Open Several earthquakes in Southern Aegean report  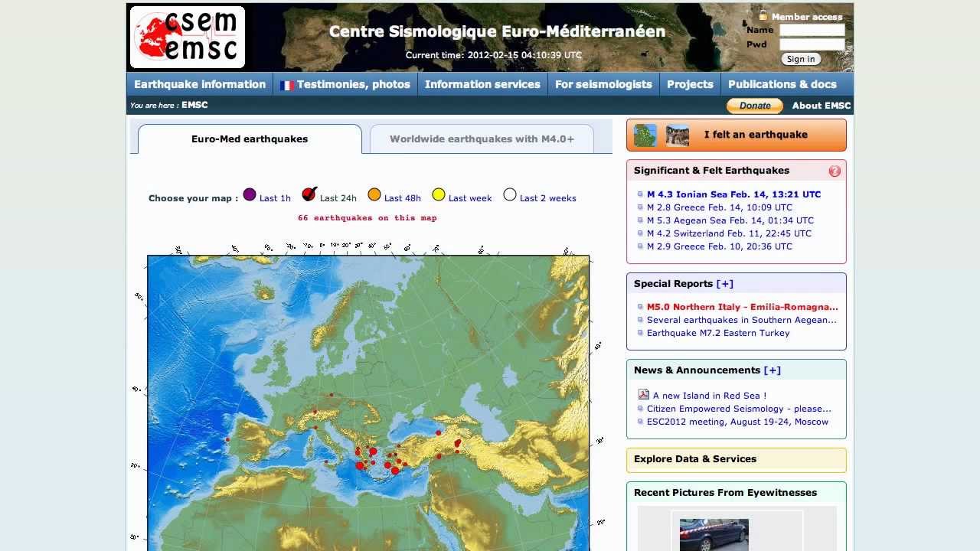point(742,320)
